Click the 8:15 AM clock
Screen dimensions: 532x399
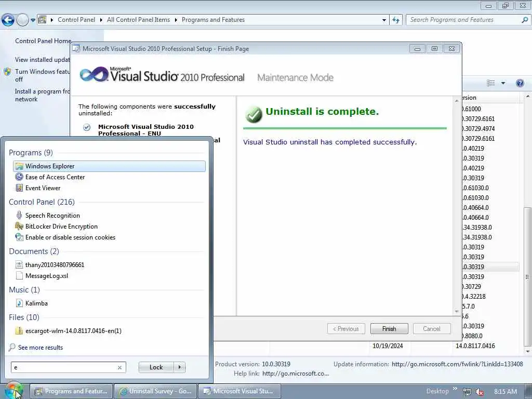coord(505,392)
